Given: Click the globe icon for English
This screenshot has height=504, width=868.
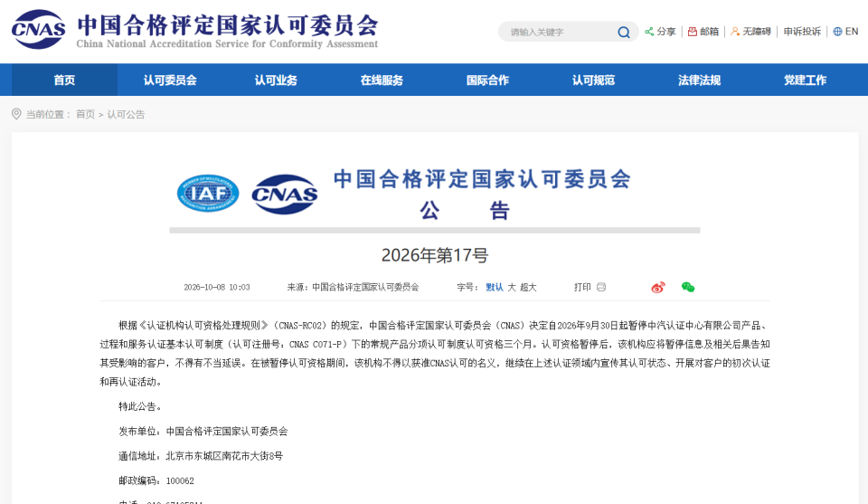Looking at the screenshot, I should pos(837,32).
